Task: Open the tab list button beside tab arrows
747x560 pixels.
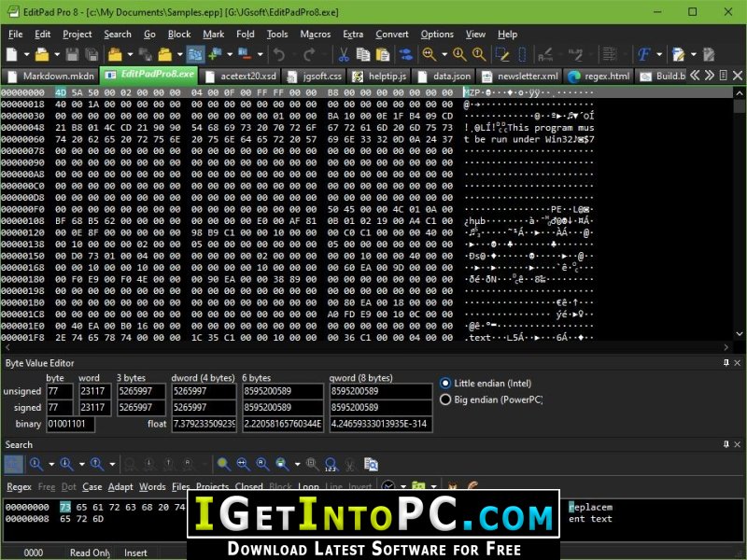Action: 723,76
